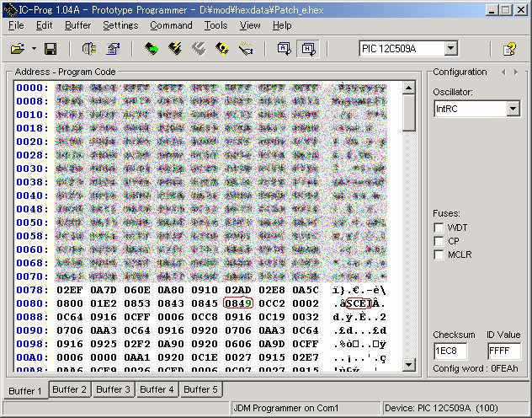Select hex cell 0925 in row 0098
The width and height of the screenshot is (532, 418).
coord(104,344)
